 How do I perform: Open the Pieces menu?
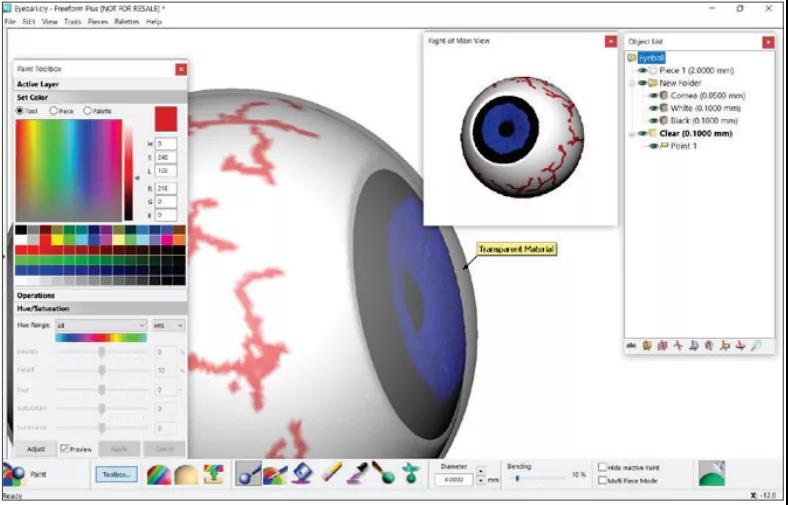coord(97,22)
